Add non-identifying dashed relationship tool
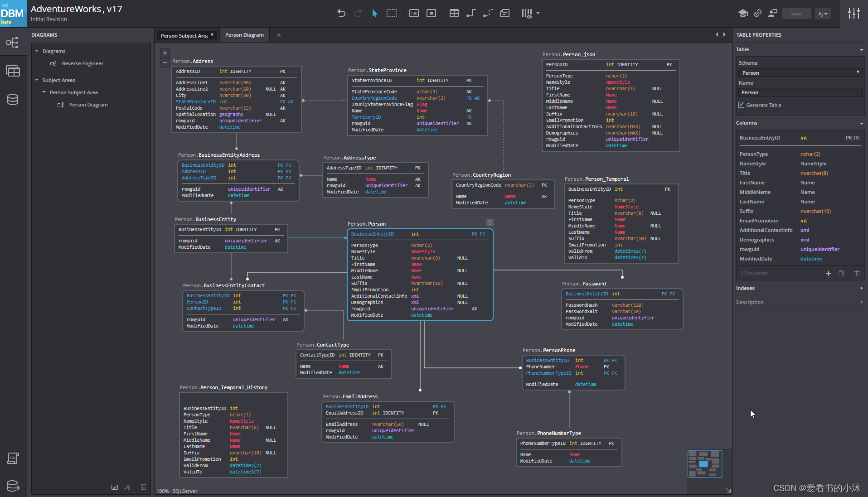 [x=488, y=14]
